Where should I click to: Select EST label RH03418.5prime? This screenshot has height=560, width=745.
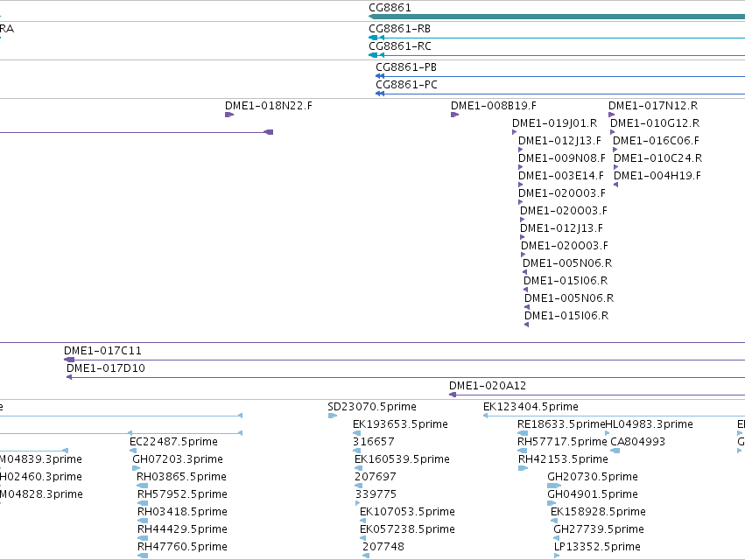tap(182, 512)
